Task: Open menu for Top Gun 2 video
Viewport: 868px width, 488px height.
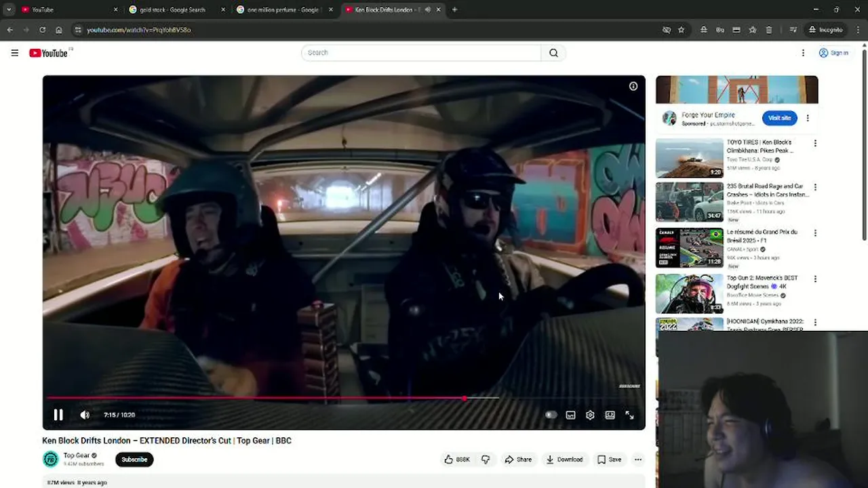Action: point(815,279)
